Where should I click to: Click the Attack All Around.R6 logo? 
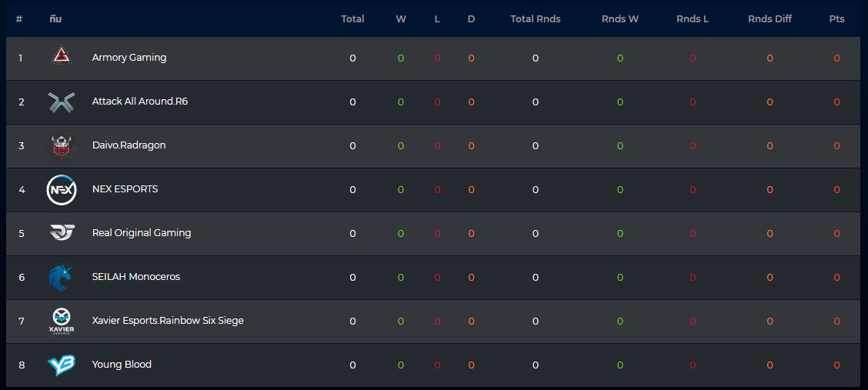62,102
